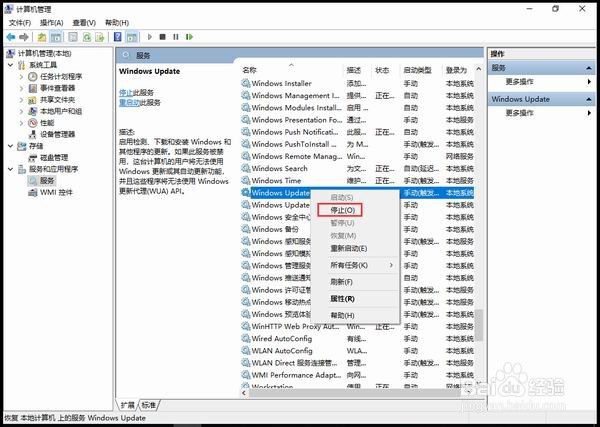Collapse the Windows Update actions section arrow

point(589,99)
